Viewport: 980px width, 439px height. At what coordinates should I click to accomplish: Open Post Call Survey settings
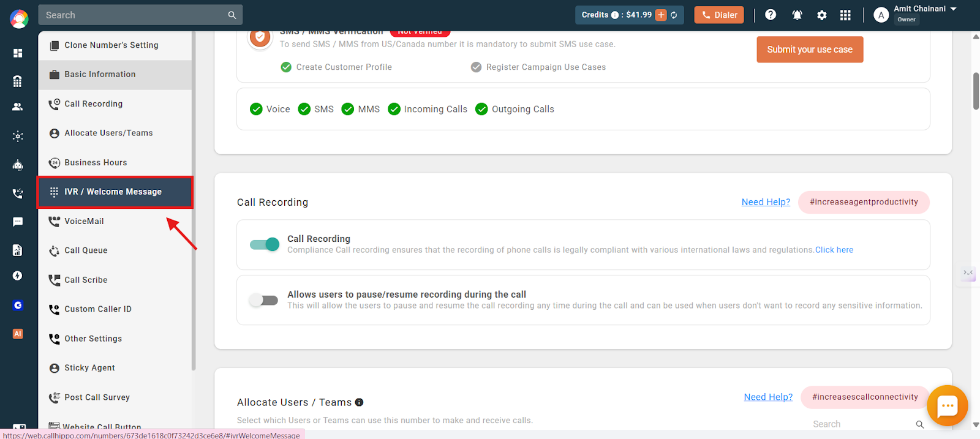(115, 397)
